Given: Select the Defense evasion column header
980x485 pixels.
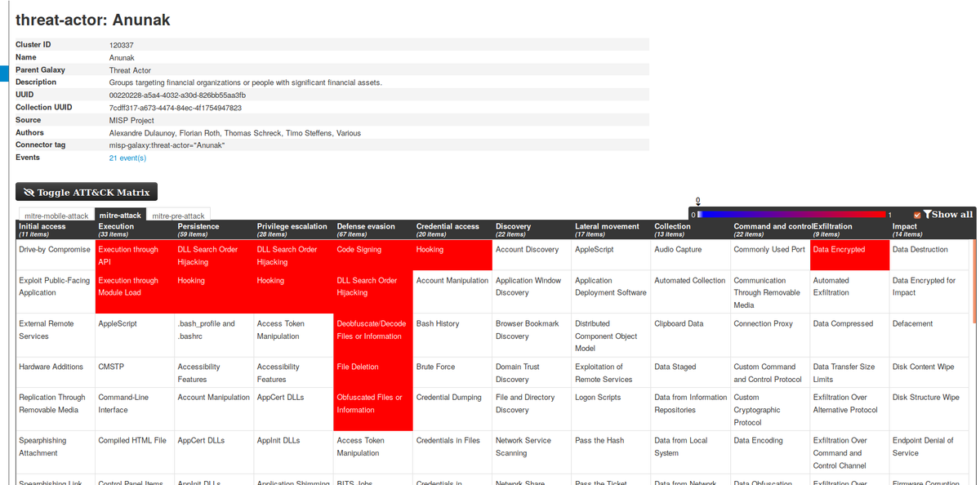Looking at the screenshot, I should 373,230.
